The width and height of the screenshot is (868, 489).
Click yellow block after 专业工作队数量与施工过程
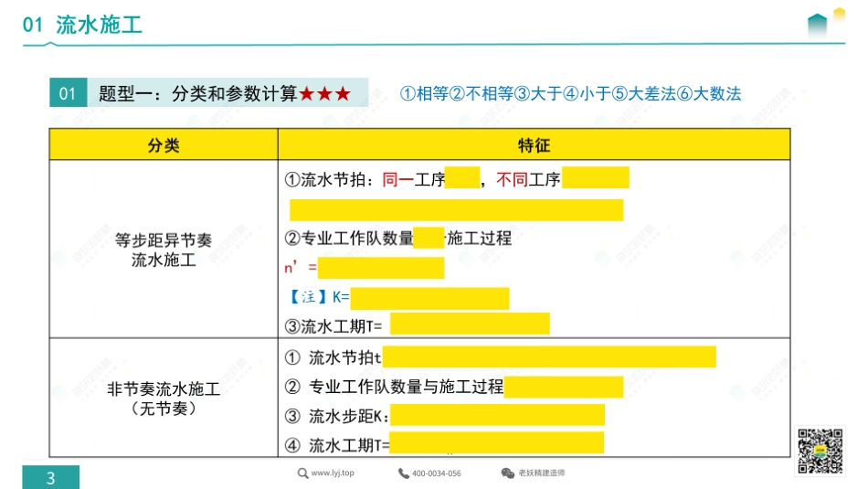(564, 388)
